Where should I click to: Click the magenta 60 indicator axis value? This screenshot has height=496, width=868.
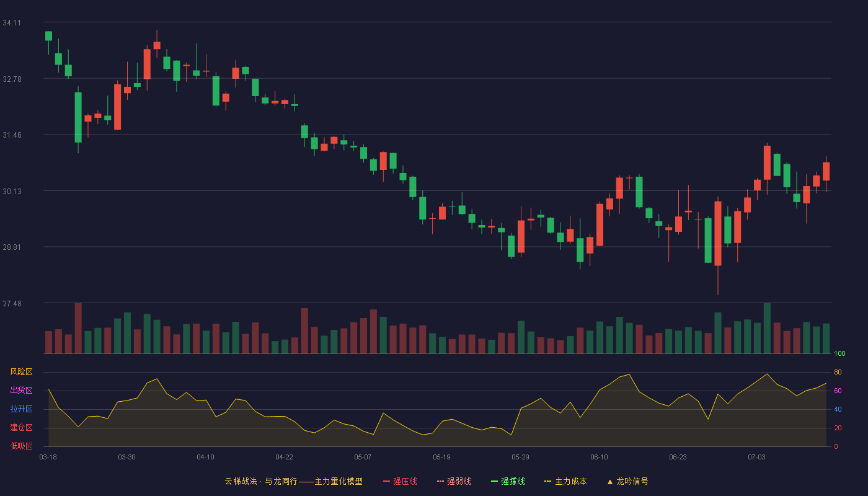click(x=838, y=391)
